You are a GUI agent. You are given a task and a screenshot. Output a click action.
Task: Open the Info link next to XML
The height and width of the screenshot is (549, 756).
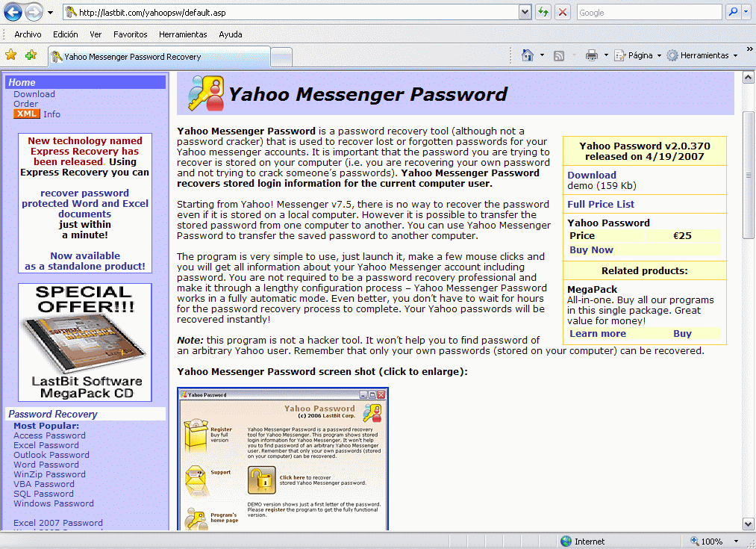point(51,114)
